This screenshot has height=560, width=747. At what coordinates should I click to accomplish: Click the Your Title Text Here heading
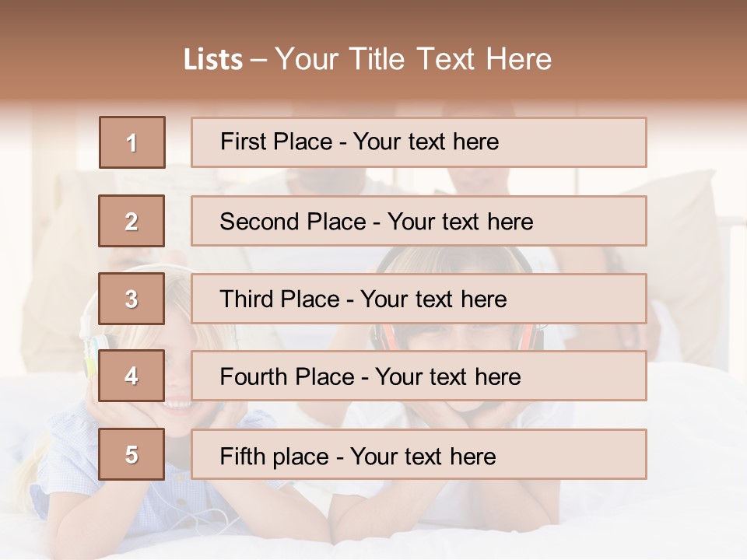click(x=412, y=60)
